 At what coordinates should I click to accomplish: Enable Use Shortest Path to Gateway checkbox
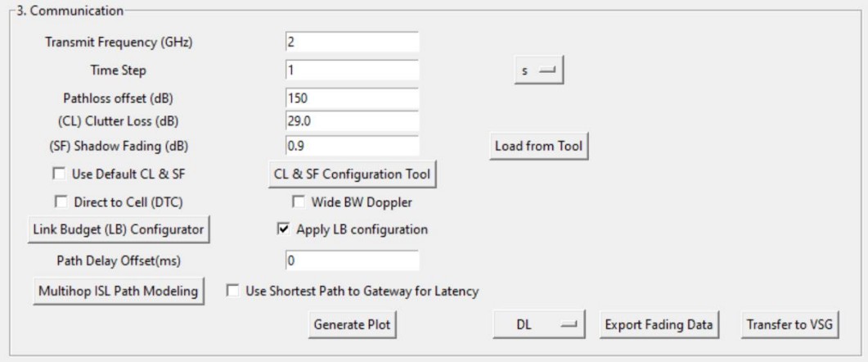233,291
